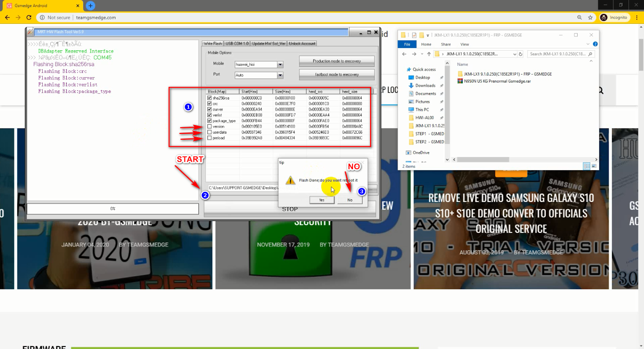This screenshot has width=644, height=349.
Task: Click the Not secure site info icon
Action: pos(42,17)
